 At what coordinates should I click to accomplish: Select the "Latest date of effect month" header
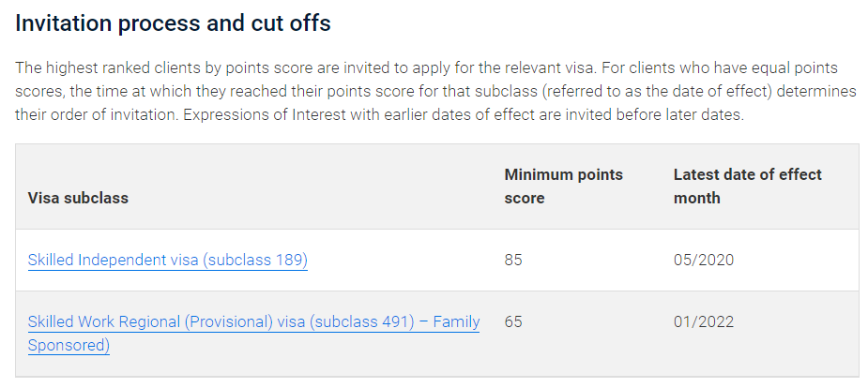747,187
